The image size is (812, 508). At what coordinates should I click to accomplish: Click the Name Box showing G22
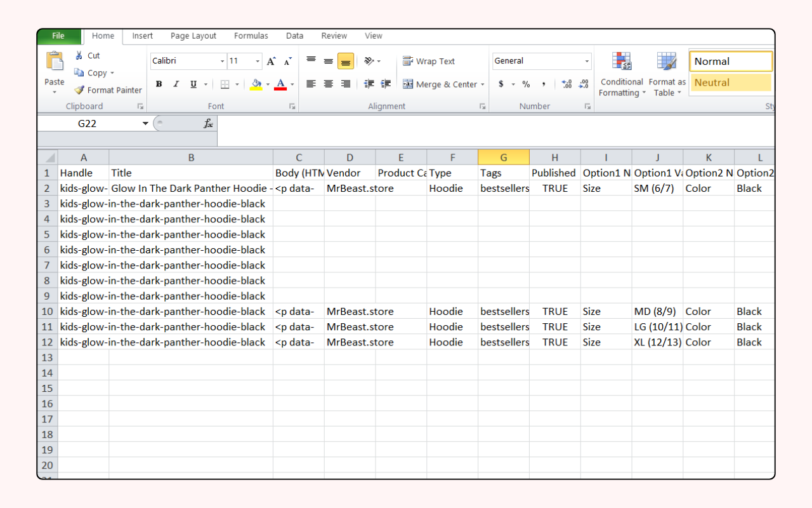point(88,123)
